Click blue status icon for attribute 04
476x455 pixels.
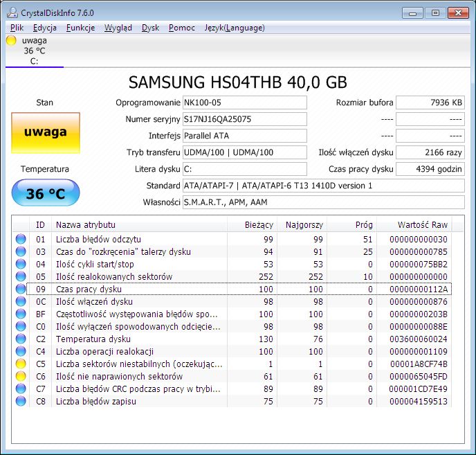point(21,264)
